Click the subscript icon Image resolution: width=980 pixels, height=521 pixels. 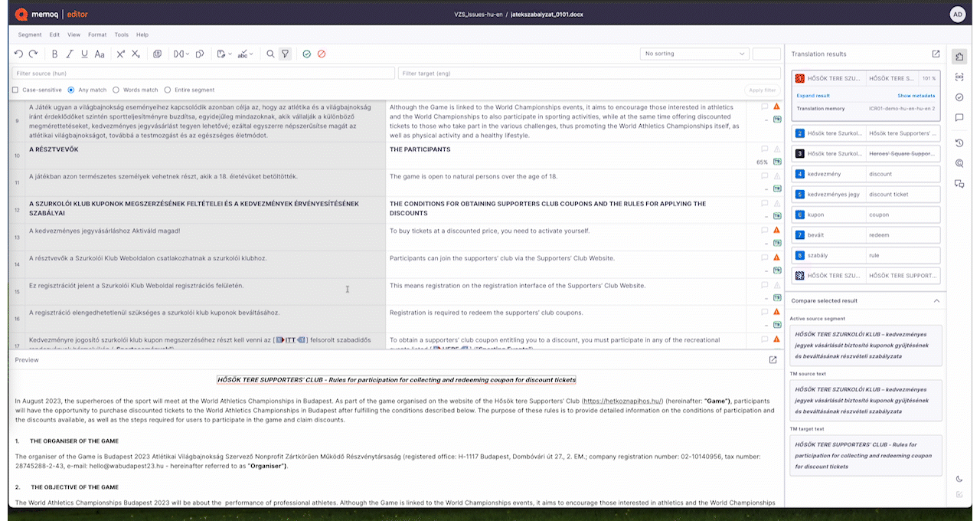(136, 54)
